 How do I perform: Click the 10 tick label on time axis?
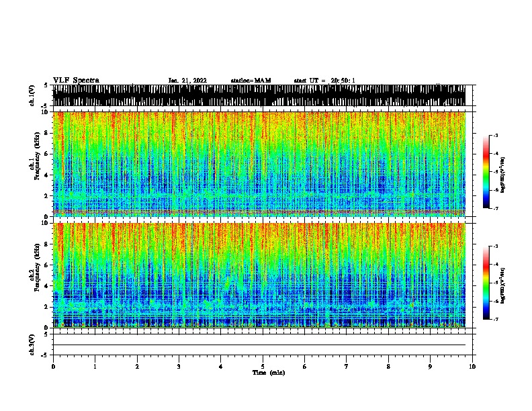pos(472,367)
